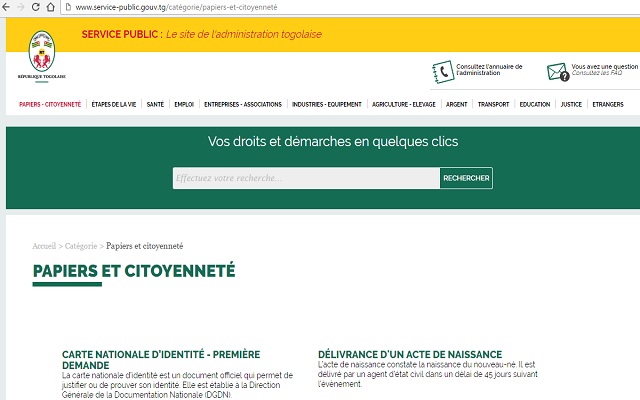Select the Santé menu item
The height and width of the screenshot is (400, 640).
pos(155,104)
